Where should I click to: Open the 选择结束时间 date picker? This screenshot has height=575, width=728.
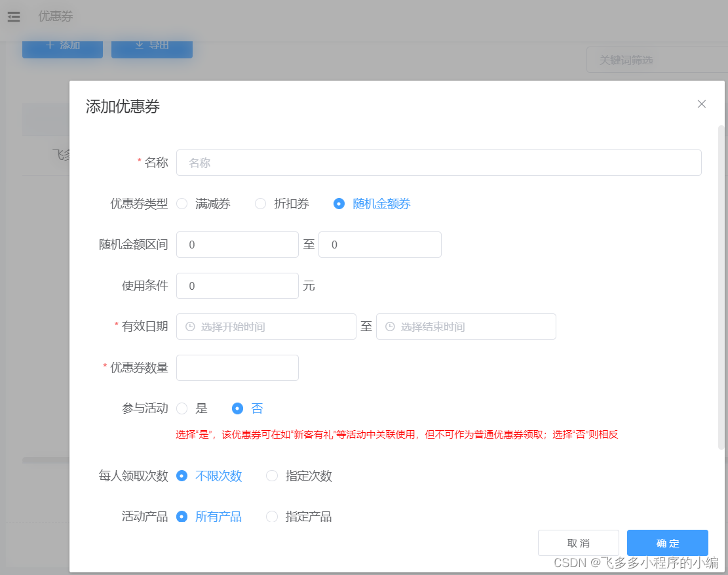point(466,327)
